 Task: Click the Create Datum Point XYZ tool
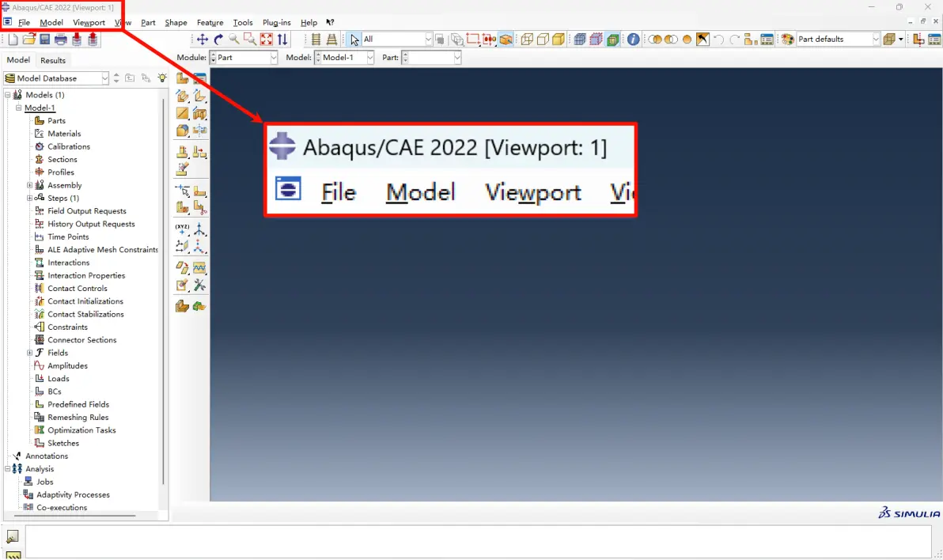182,229
